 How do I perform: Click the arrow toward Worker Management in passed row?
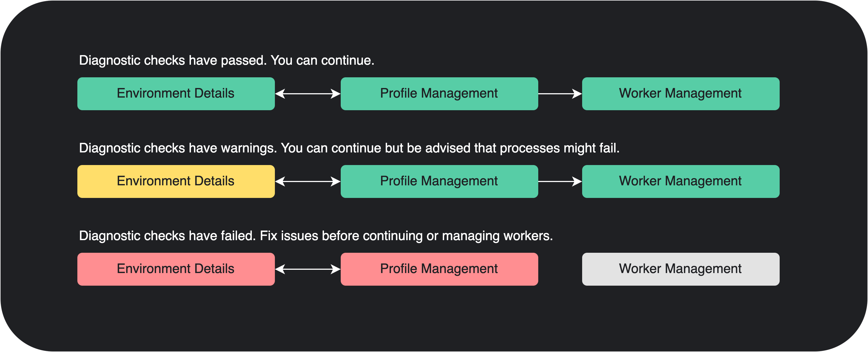(560, 94)
